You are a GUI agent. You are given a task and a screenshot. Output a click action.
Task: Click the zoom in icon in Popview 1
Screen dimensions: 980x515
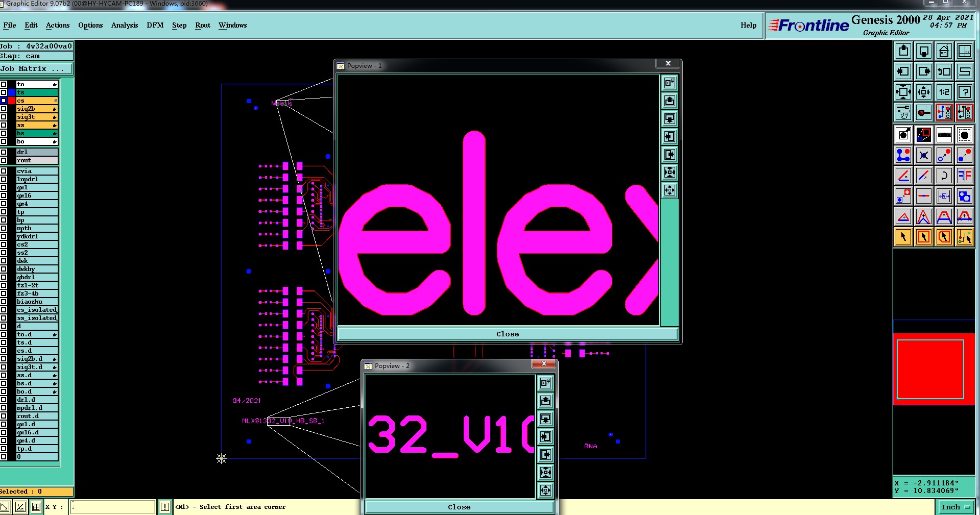[670, 173]
